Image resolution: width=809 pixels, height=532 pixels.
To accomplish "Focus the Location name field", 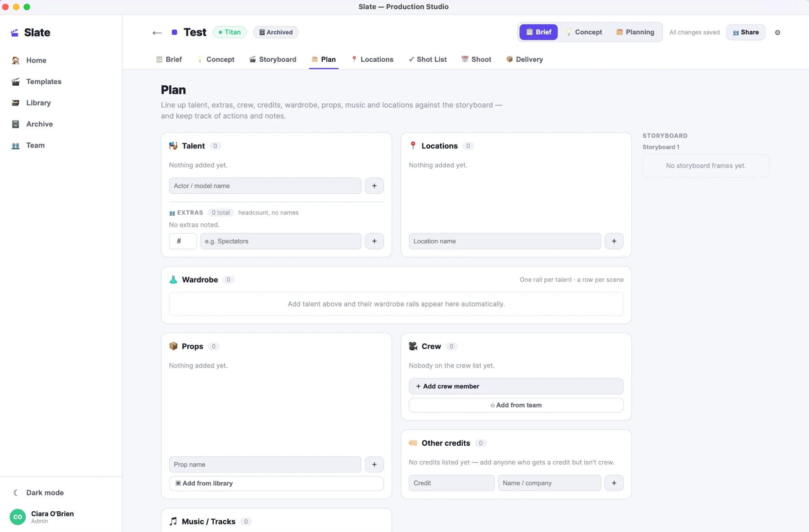I will 505,241.
